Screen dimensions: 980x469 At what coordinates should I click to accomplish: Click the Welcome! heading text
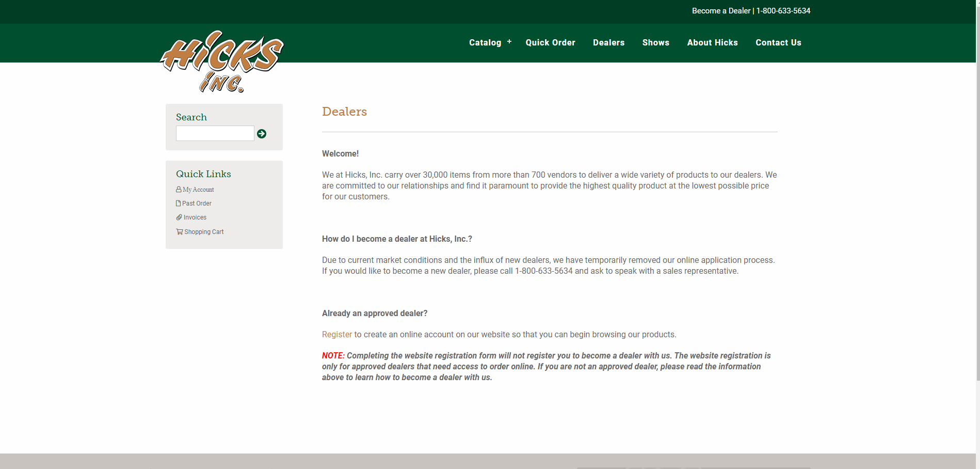340,154
